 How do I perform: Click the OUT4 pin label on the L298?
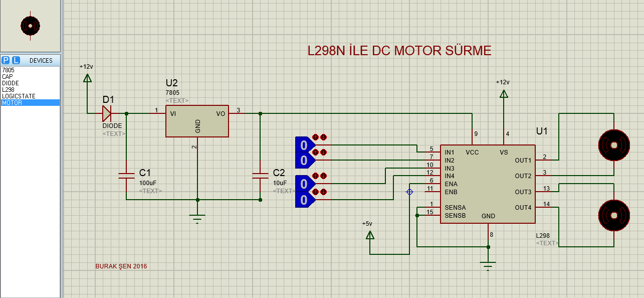tap(523, 208)
